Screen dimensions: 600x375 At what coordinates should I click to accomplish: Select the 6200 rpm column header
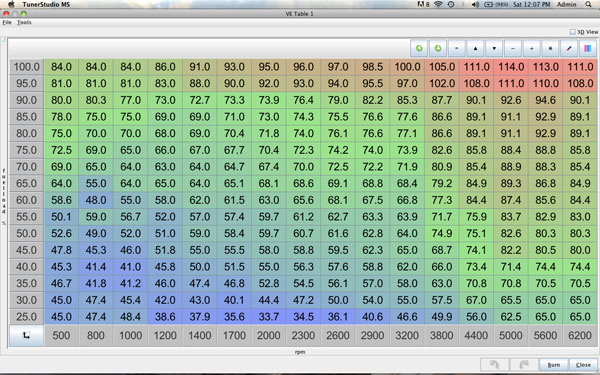tap(580, 336)
